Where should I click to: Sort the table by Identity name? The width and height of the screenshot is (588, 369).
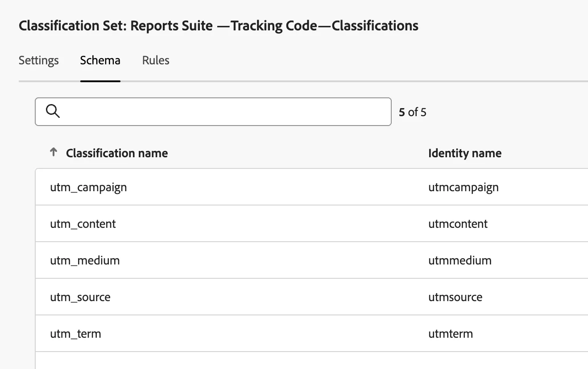coord(464,153)
